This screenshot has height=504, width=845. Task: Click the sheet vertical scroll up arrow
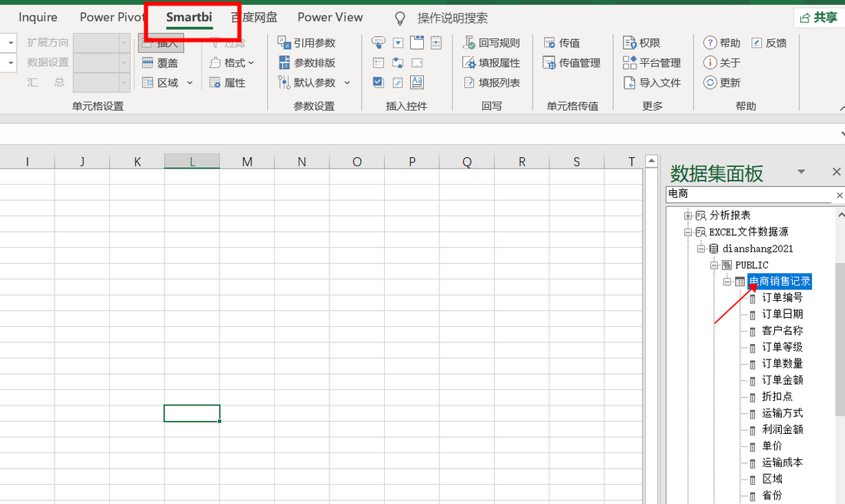pyautogui.click(x=652, y=161)
